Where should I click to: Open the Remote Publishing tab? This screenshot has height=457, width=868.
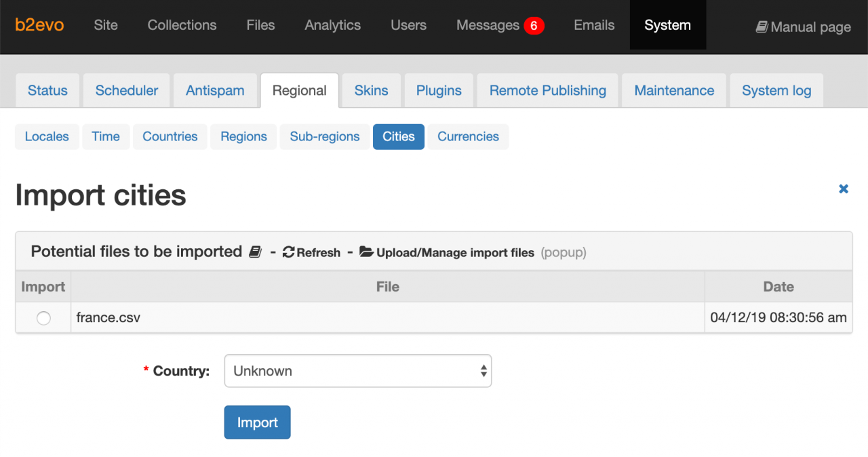(548, 90)
